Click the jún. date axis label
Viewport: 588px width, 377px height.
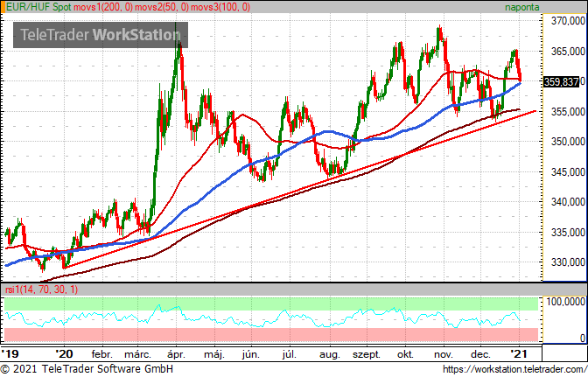[x=250, y=354]
